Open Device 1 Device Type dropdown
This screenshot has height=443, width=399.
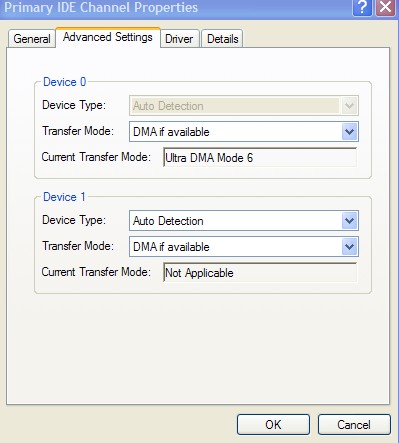[x=244, y=221]
